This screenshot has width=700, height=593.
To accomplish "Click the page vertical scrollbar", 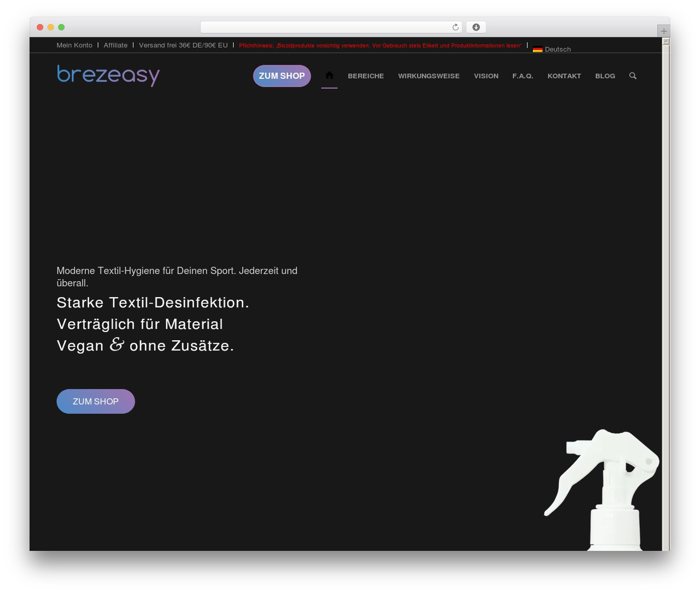I will pyautogui.click(x=666, y=294).
